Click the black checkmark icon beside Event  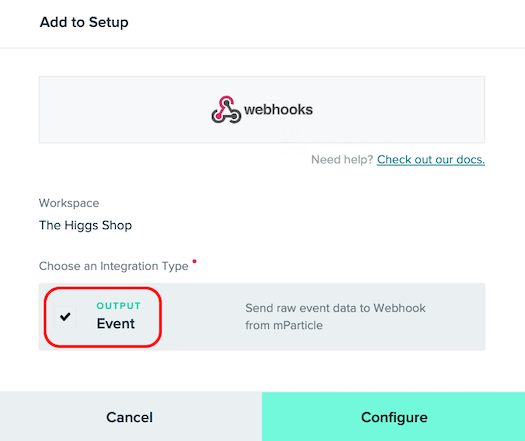(65, 316)
